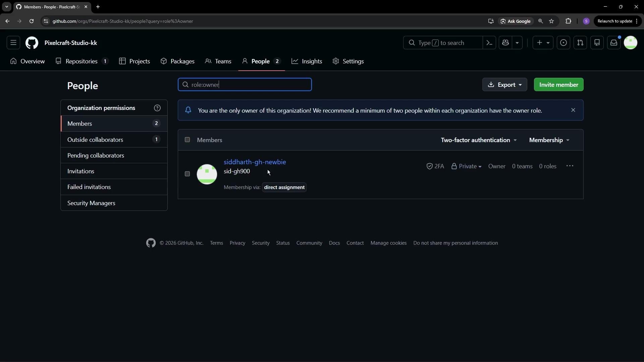Click the footer GitHub logo icon
The image size is (644, 362).
[x=151, y=243]
